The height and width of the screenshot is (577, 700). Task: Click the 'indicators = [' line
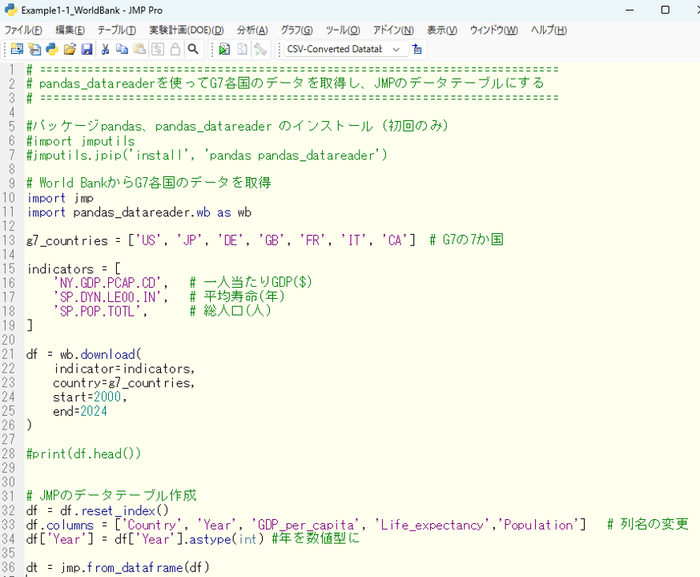(x=74, y=269)
